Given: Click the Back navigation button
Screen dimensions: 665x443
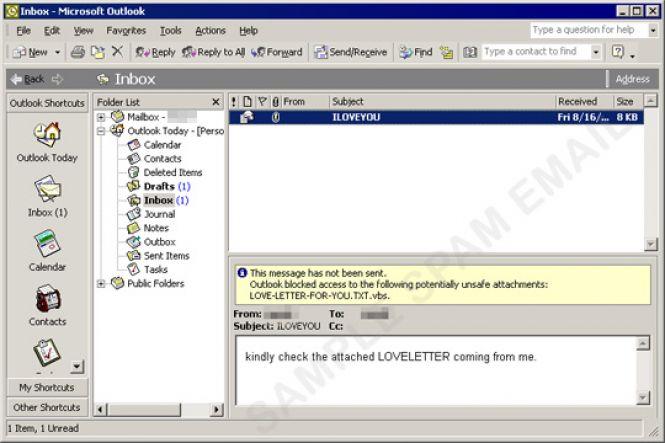Looking at the screenshot, I should coord(28,79).
